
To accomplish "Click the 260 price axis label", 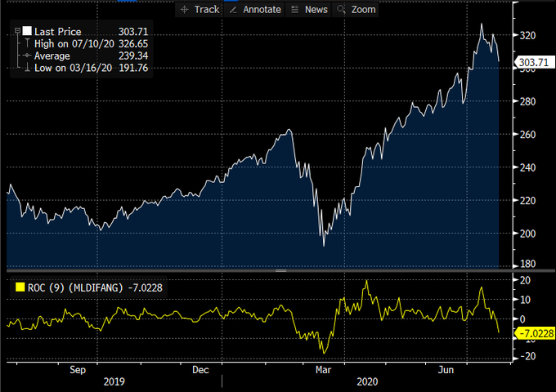I will click(x=528, y=134).
